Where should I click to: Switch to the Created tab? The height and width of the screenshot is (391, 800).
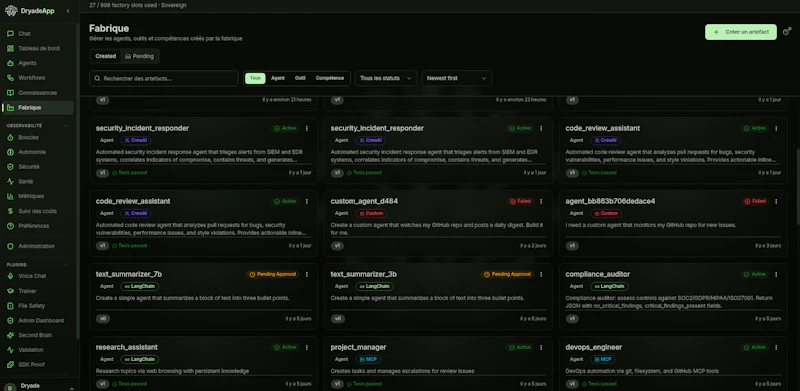tap(106, 56)
